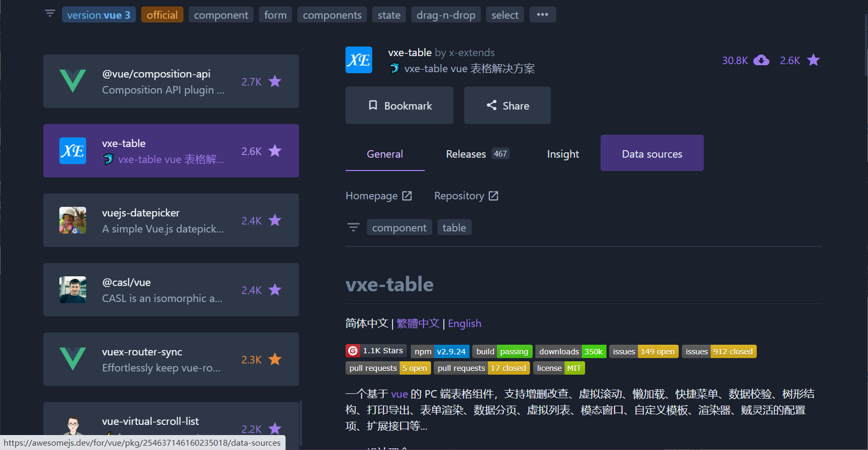Open the x-extends author link
The image size is (868, 450).
(x=472, y=52)
